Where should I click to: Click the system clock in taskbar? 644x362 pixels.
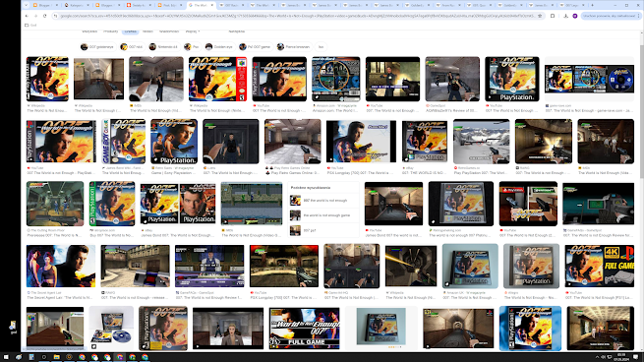click(621, 357)
